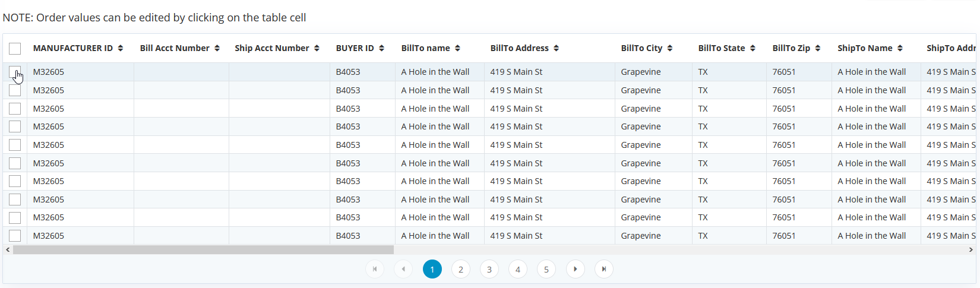
Task: Click sort arrows next to BillTo Zip
Action: 818,48
